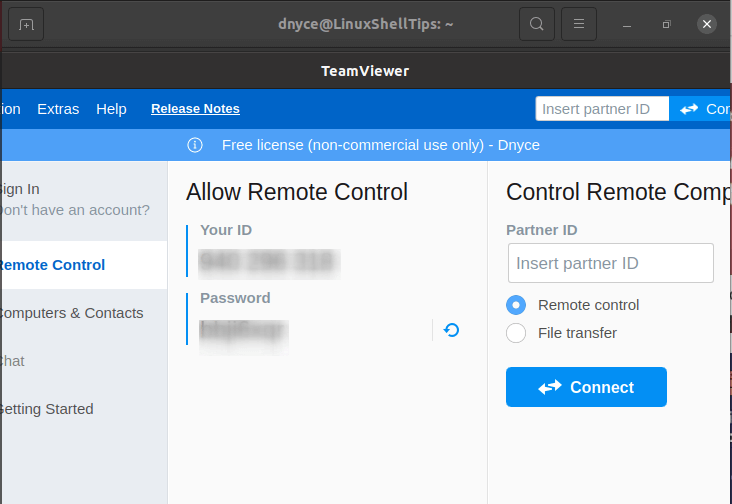Click the large Connect button
Viewport: 732px width, 504px height.
pos(586,387)
